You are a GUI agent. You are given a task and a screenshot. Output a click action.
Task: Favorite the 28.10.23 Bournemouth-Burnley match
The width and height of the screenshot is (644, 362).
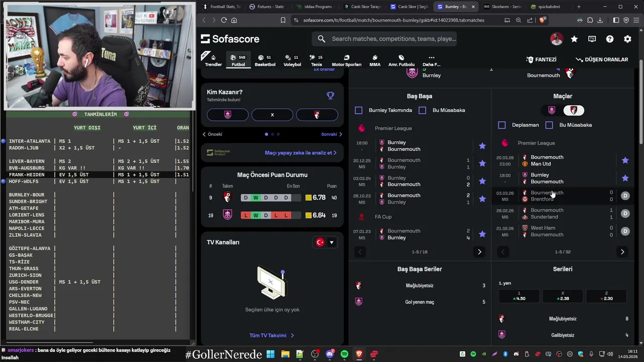[x=482, y=199]
